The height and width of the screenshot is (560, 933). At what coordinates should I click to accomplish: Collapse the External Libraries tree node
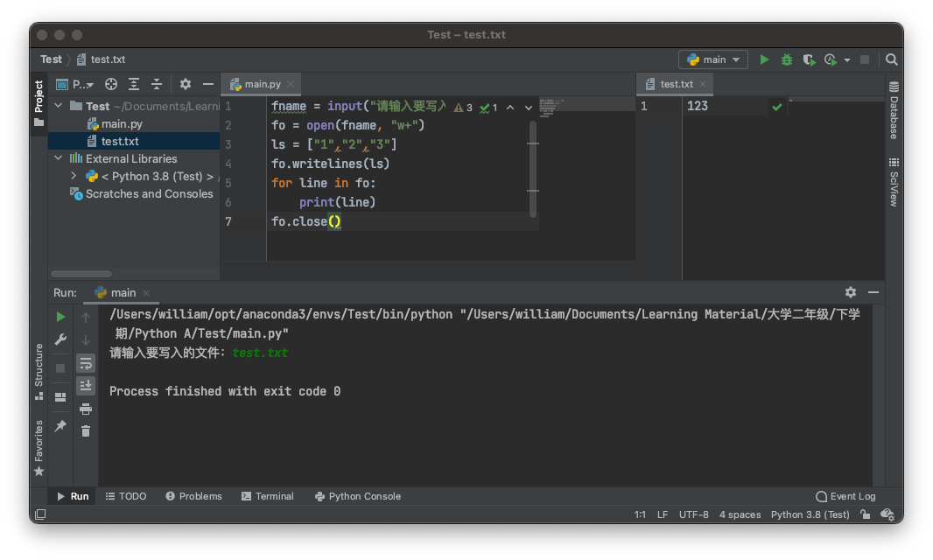click(x=59, y=158)
